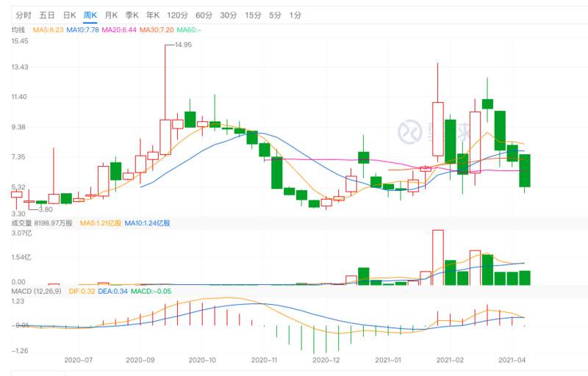Click the 14.95 high price marker
Image resolution: width=588 pixels, height=376 pixels.
click(x=182, y=45)
